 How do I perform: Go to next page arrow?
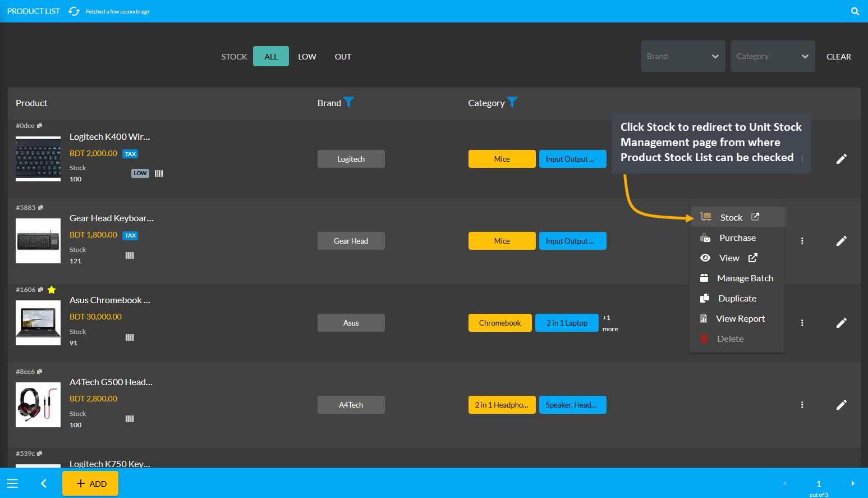[x=853, y=483]
